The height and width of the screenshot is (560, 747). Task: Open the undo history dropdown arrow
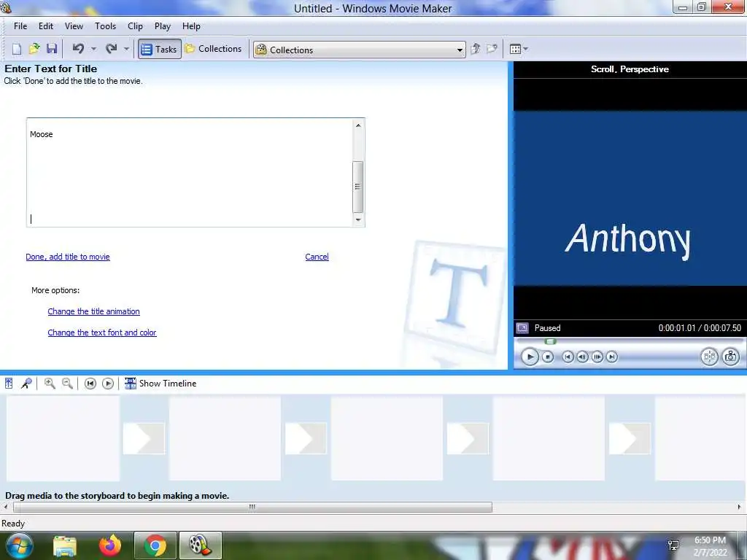[93, 49]
